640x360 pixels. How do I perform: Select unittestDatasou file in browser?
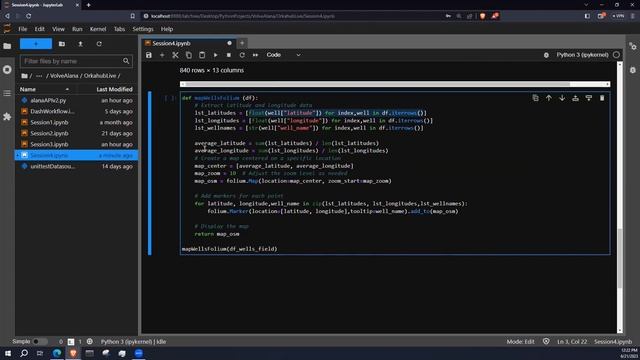click(x=77, y=166)
